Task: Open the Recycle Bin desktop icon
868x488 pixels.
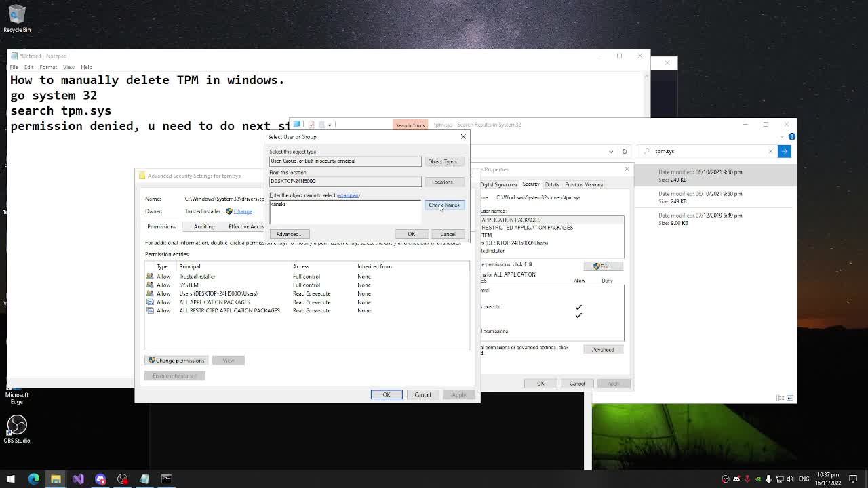Action: click(17, 17)
